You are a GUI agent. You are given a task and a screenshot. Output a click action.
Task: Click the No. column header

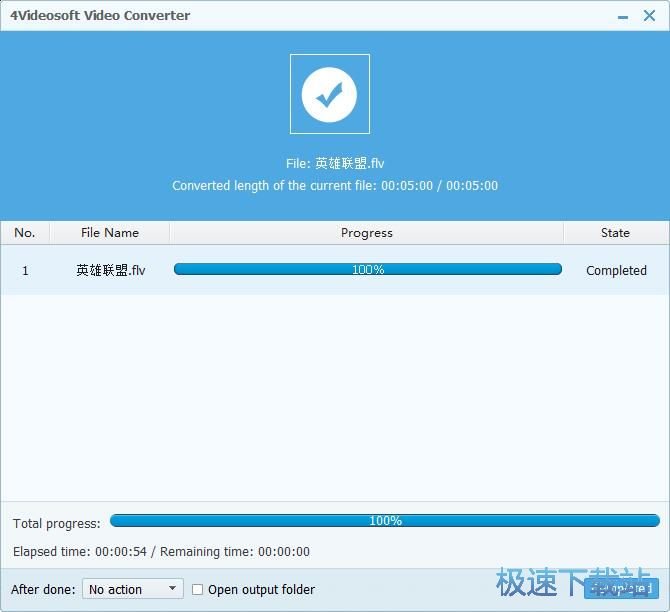coord(25,232)
